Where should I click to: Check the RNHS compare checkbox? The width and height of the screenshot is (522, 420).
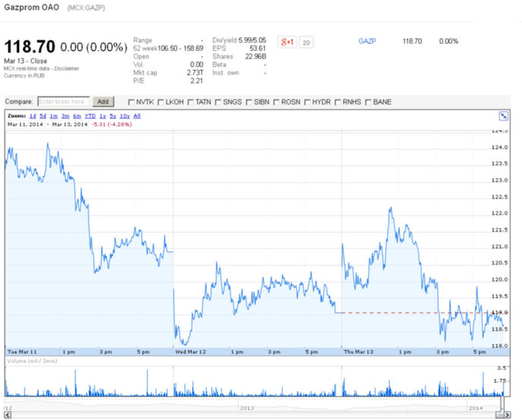click(x=338, y=102)
